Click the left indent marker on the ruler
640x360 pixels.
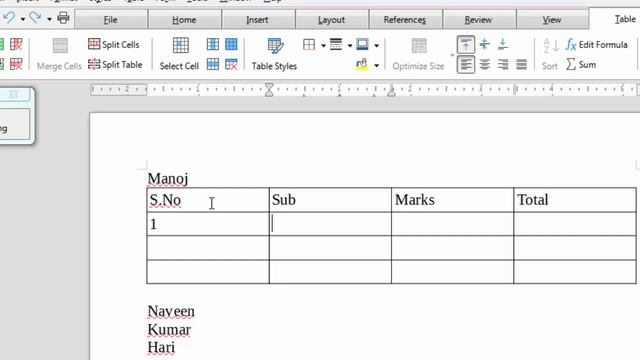[269, 90]
